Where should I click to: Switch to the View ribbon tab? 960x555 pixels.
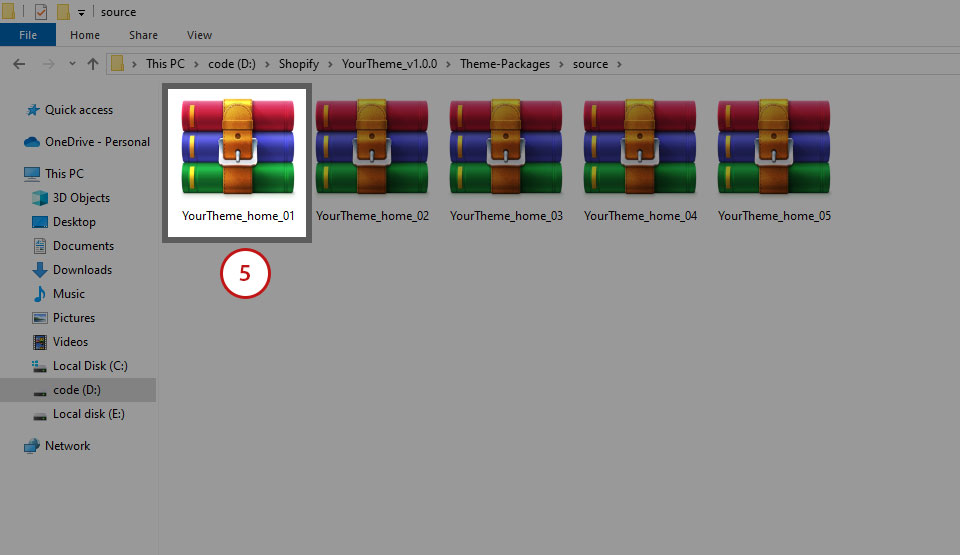199,35
